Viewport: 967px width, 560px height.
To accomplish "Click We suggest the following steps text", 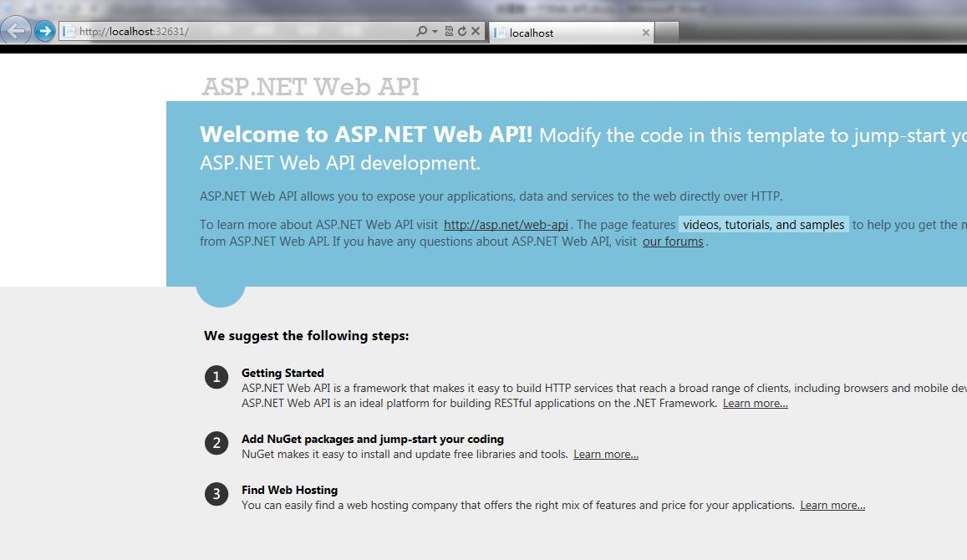I will pos(307,335).
